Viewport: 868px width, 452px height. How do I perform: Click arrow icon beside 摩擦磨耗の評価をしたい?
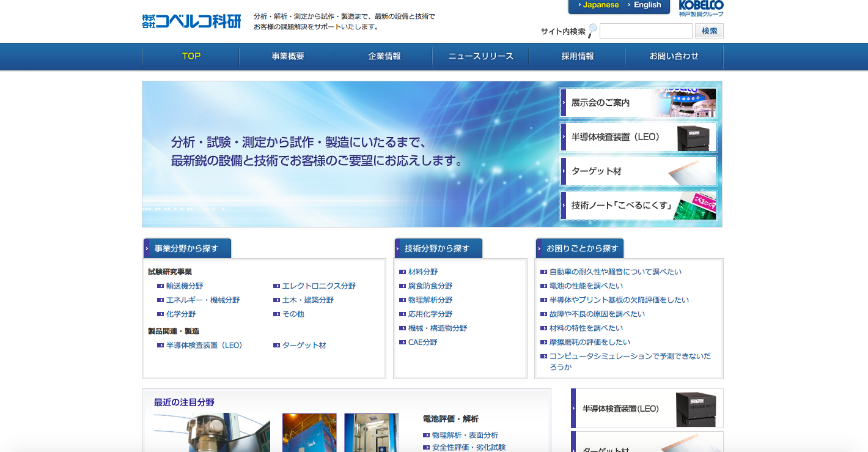[544, 343]
